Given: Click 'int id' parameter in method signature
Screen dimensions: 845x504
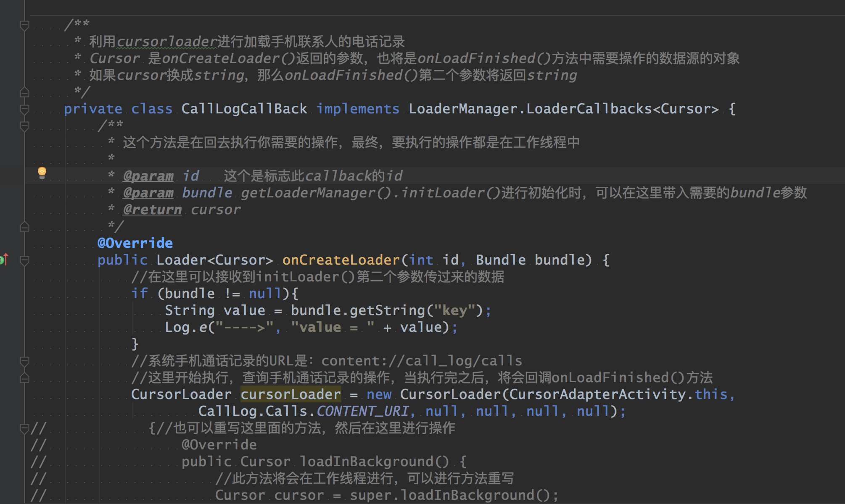Looking at the screenshot, I should (433, 260).
